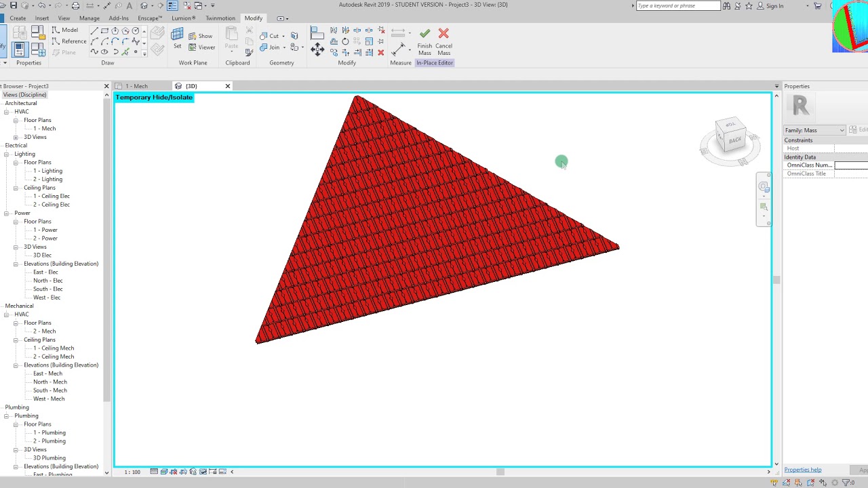Image resolution: width=868 pixels, height=488 pixels.
Task: Open the Family: Mass type dropdown
Action: tap(814, 130)
